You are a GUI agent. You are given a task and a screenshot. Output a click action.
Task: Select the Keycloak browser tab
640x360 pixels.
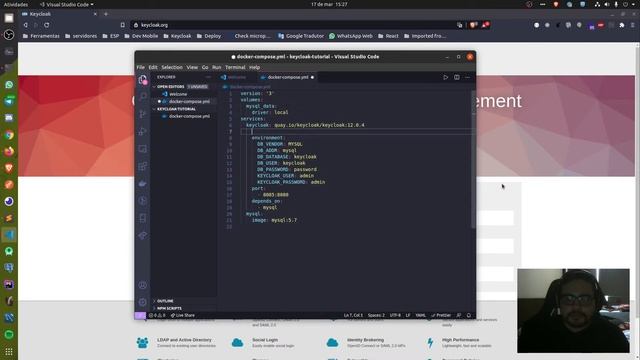coord(59,14)
